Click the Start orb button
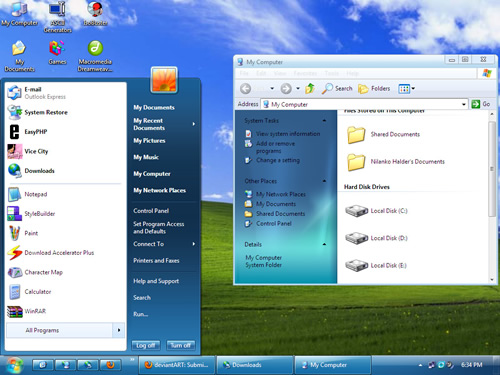Screen dimensions: 500x375 click(14, 365)
